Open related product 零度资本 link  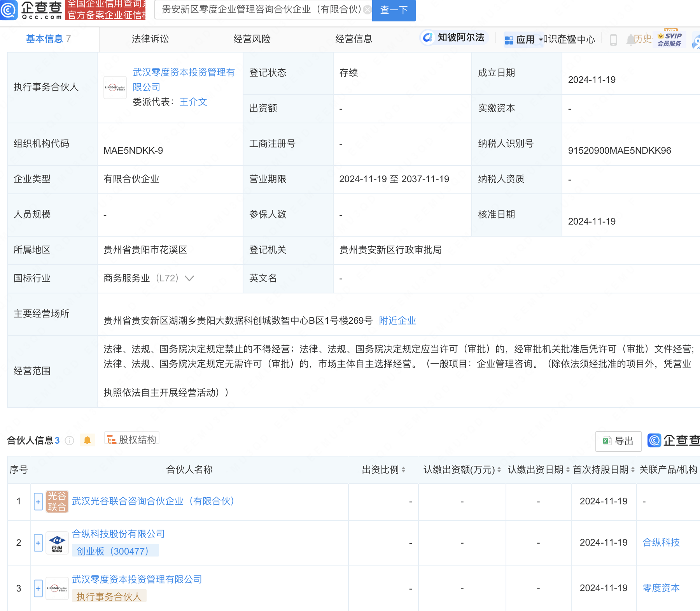click(661, 588)
